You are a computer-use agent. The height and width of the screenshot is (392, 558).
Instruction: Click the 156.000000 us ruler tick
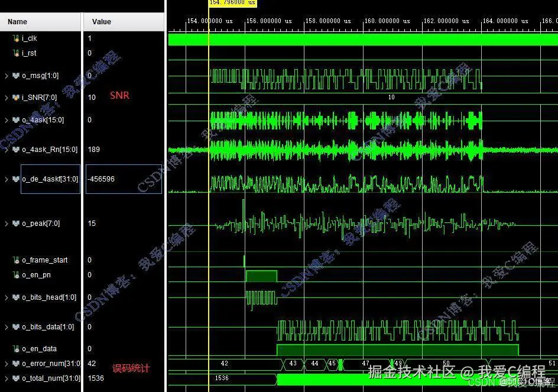coord(269,21)
